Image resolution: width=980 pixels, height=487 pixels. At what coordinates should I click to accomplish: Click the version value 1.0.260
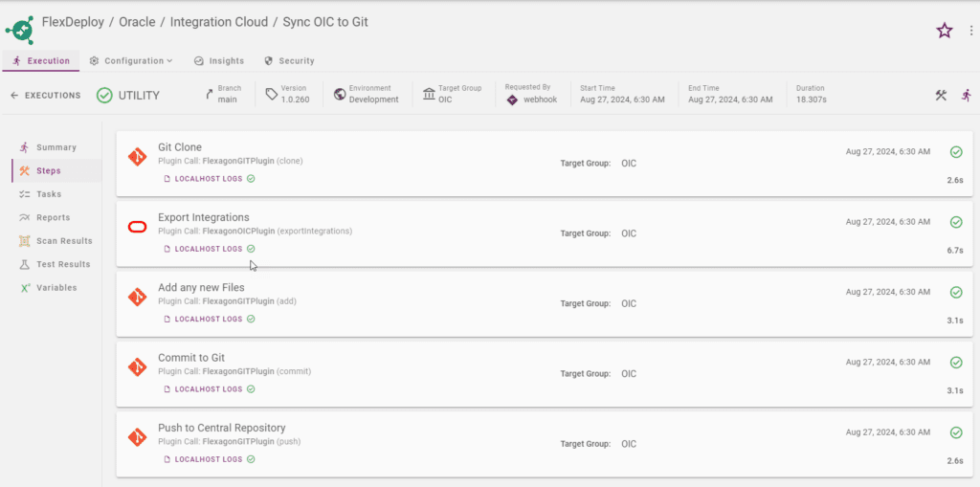point(295,100)
